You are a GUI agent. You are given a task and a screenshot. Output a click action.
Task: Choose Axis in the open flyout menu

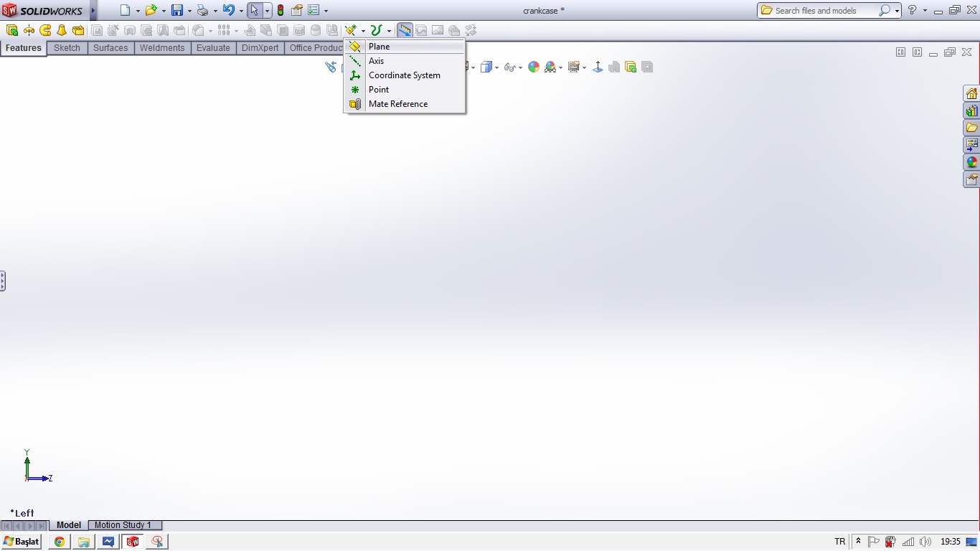376,61
